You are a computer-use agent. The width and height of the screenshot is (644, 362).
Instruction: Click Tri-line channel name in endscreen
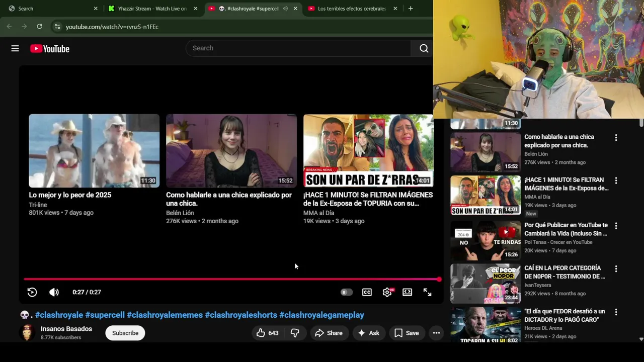(x=38, y=205)
